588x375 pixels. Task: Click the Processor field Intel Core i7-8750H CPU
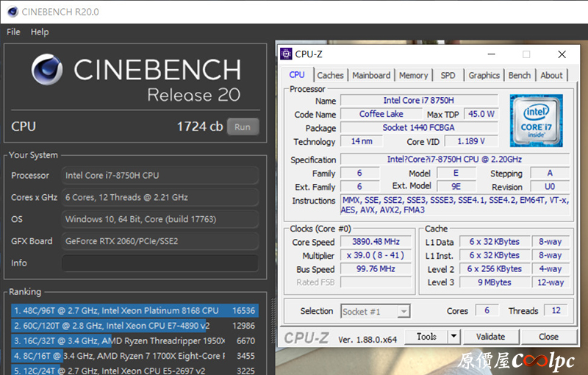(x=160, y=175)
